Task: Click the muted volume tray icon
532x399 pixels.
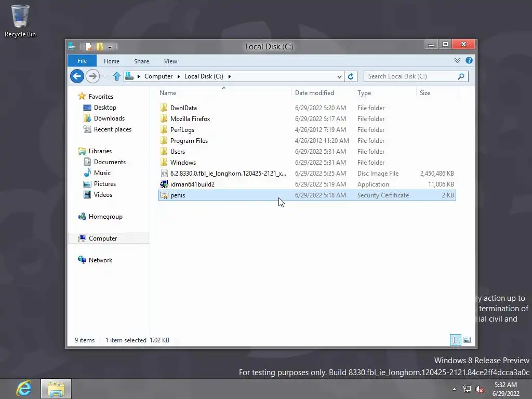Action: (x=480, y=389)
